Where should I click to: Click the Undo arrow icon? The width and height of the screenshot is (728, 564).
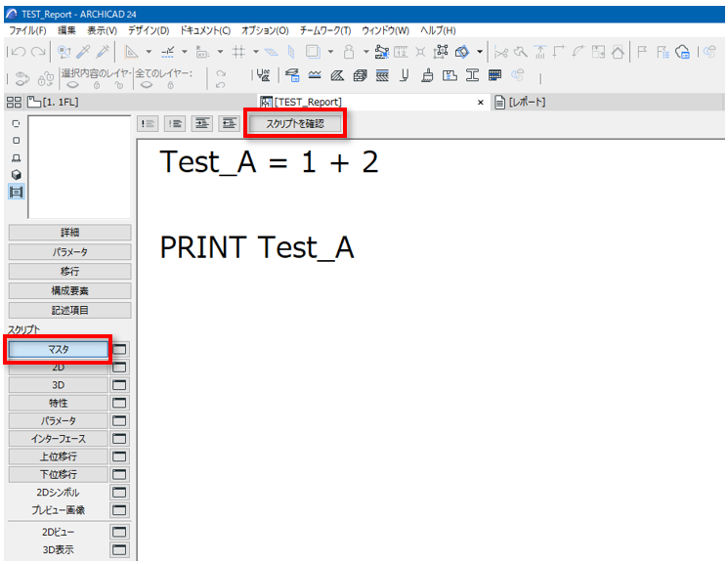point(19,52)
